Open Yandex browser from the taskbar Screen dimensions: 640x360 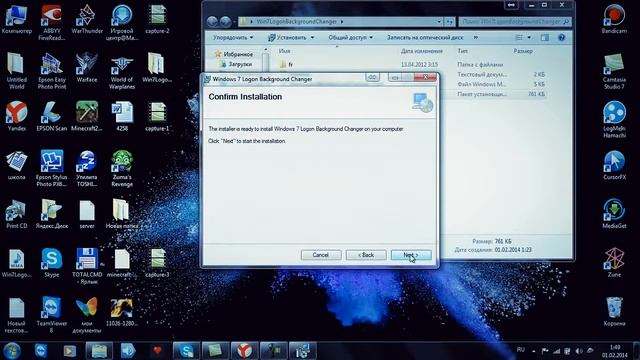pos(244,351)
